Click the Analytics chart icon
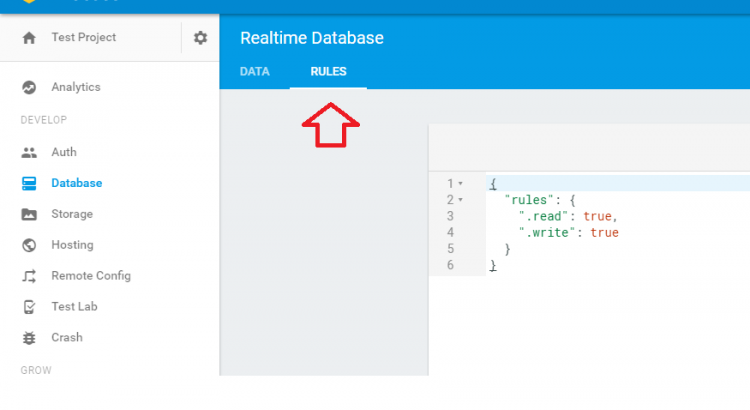The height and width of the screenshot is (410, 750). point(29,87)
